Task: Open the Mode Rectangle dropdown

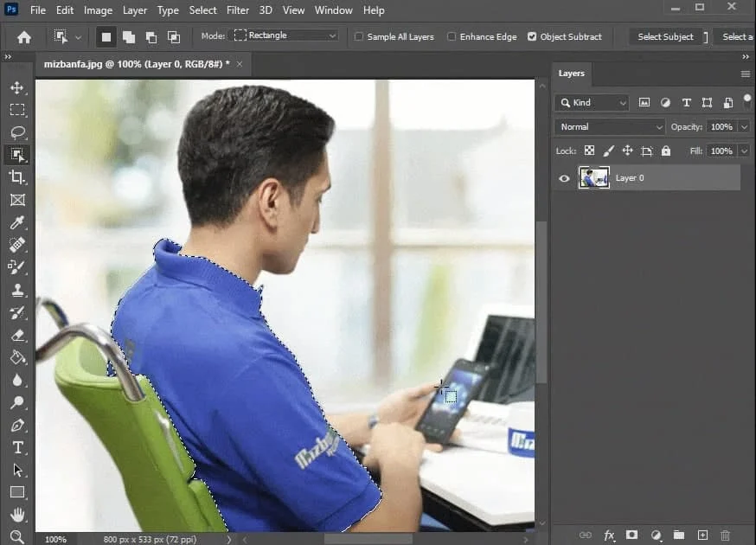Action: click(x=285, y=35)
